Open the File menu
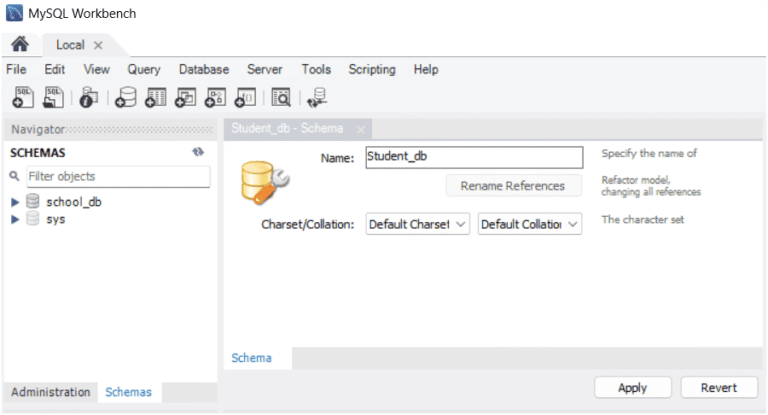Image resolution: width=768 pixels, height=415 pixels. click(x=16, y=69)
